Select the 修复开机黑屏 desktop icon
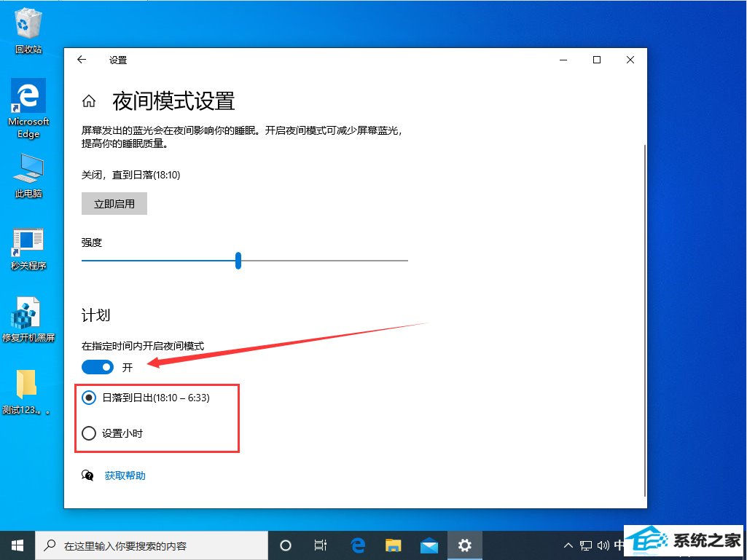The width and height of the screenshot is (747, 560). pos(28,320)
